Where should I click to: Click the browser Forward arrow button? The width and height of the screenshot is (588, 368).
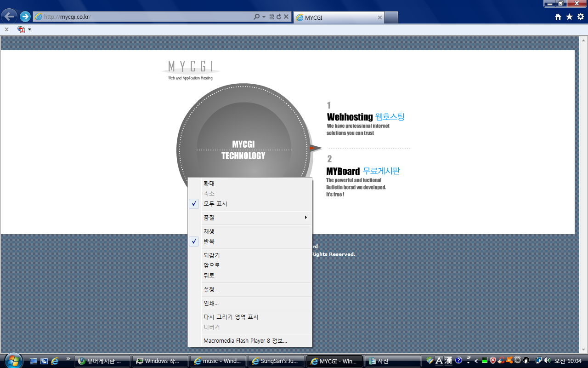click(x=25, y=17)
